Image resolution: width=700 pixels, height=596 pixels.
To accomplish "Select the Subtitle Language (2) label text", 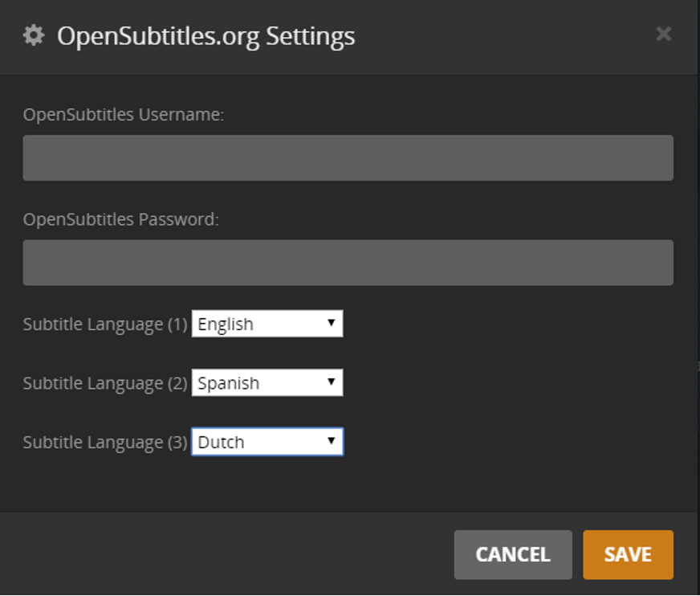I will point(104,384).
